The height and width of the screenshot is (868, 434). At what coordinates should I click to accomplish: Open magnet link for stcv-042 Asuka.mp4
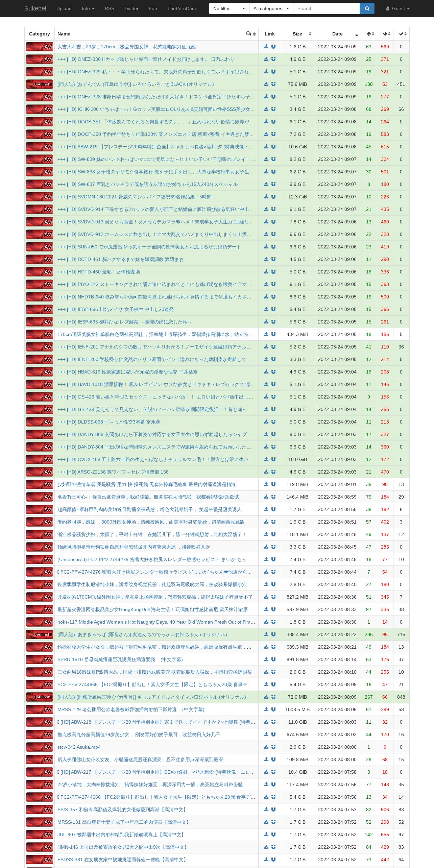point(273,747)
